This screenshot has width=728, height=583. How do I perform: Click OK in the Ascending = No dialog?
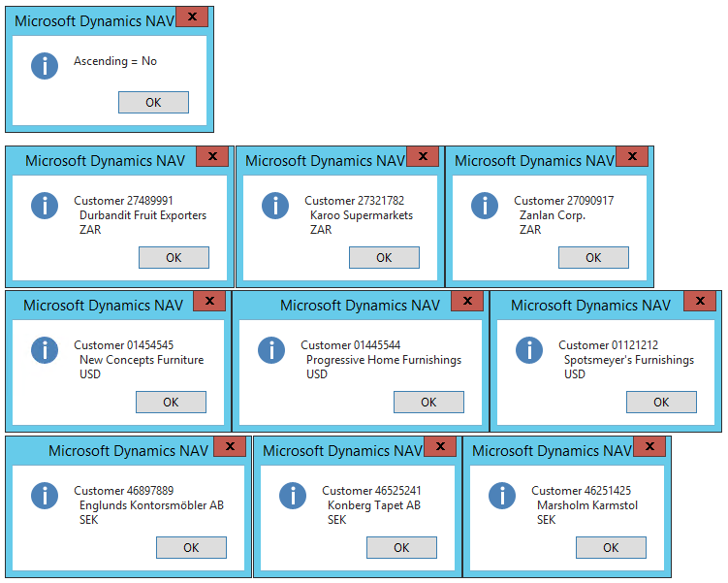[153, 102]
